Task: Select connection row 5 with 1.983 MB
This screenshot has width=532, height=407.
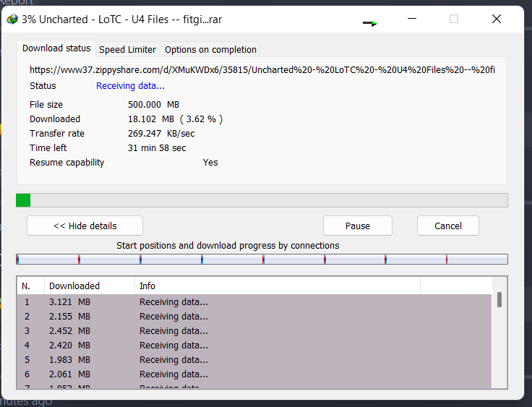Action: [254, 359]
